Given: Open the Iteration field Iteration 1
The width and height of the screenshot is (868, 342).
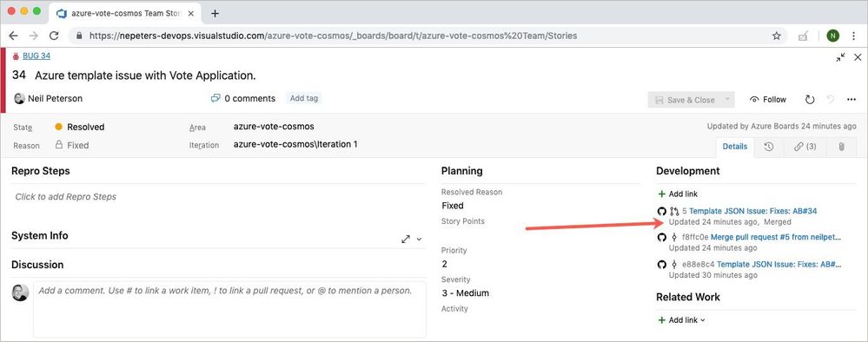Looking at the screenshot, I should coord(295,144).
